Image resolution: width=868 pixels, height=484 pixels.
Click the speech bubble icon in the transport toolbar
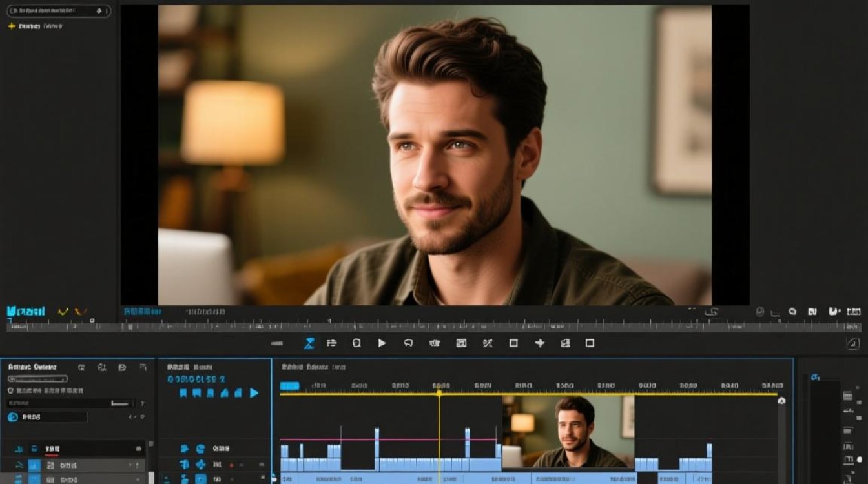coord(408,343)
